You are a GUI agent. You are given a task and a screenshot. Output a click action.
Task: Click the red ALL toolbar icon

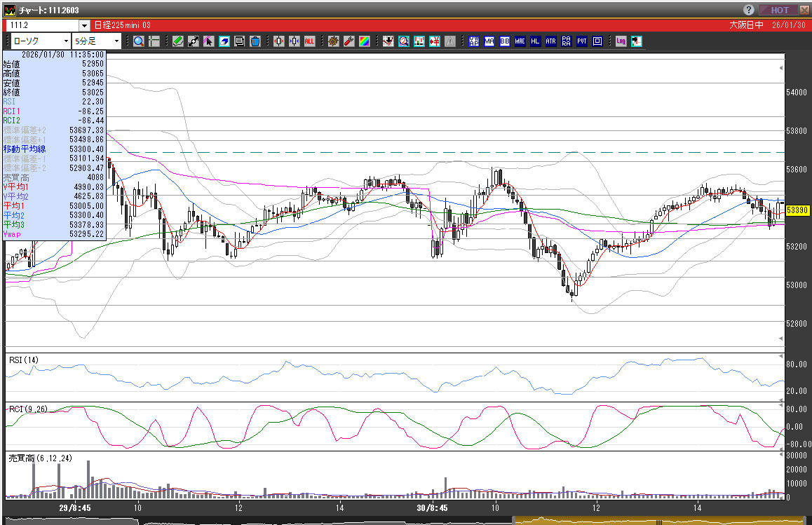point(309,41)
